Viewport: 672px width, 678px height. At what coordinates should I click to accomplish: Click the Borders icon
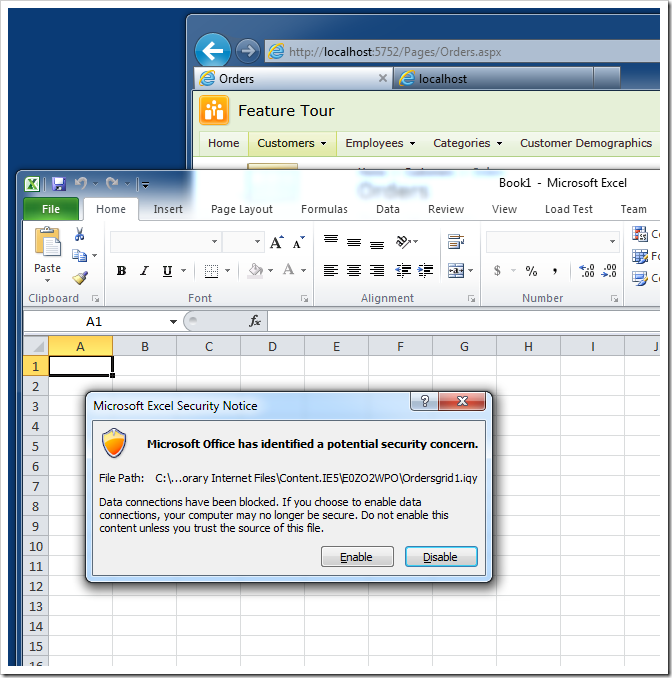tap(211, 271)
